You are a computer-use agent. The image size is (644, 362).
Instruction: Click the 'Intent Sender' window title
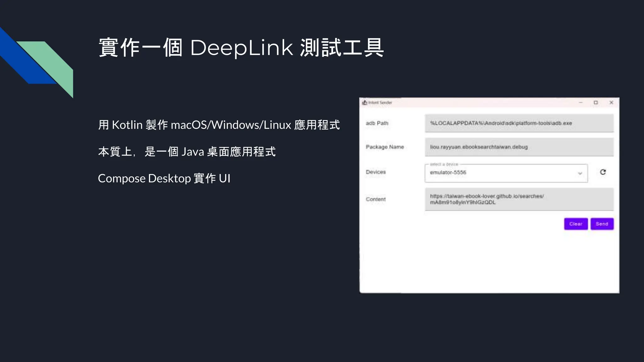click(380, 102)
